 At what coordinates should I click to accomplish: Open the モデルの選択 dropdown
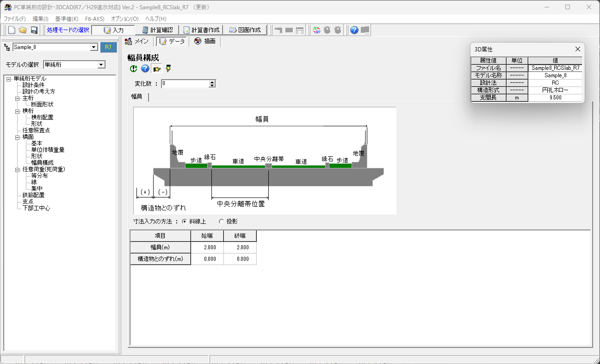(x=101, y=65)
